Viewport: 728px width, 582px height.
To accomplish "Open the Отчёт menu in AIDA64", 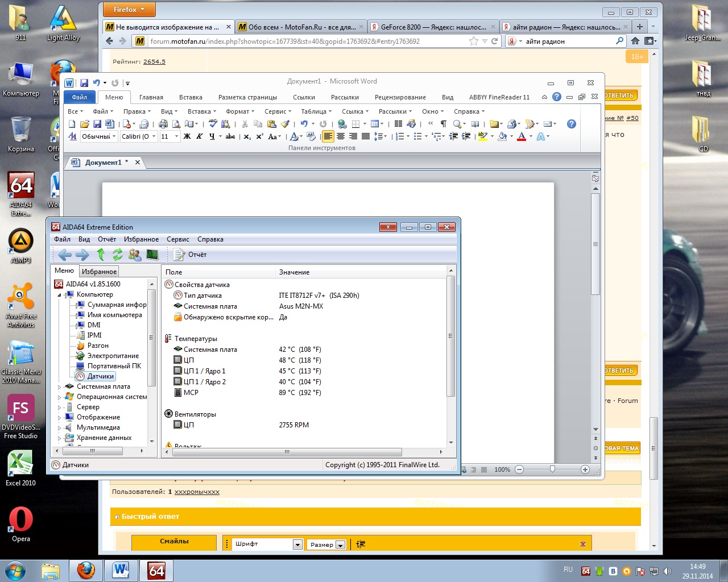I will (107, 239).
